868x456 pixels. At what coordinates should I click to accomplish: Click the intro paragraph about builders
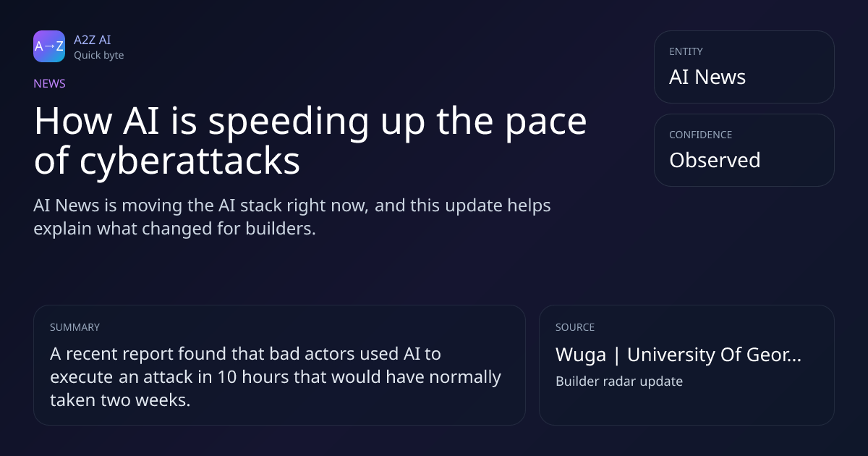coord(292,217)
